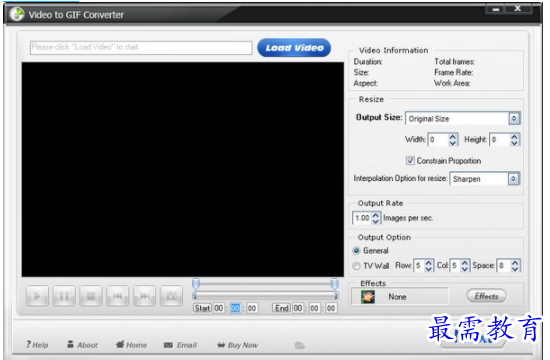Click the black video preview area

click(x=183, y=170)
